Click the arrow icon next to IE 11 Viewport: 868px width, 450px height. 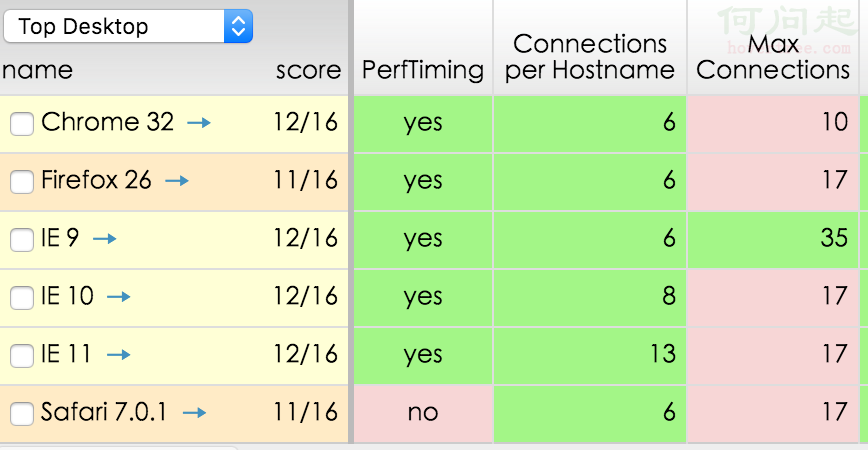(119, 355)
